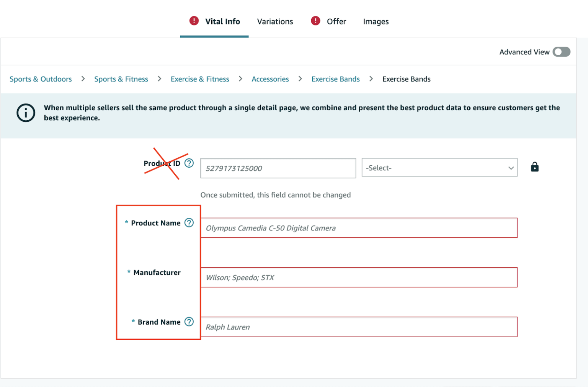This screenshot has height=387, width=588.
Task: Click the error badge next to Offer
Action: pos(315,21)
